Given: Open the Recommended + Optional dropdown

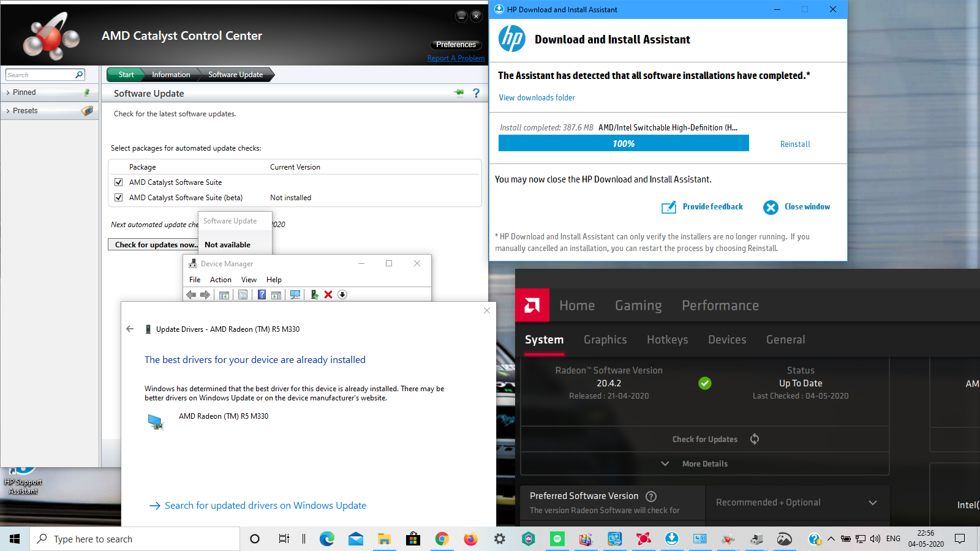Looking at the screenshot, I should 796,503.
